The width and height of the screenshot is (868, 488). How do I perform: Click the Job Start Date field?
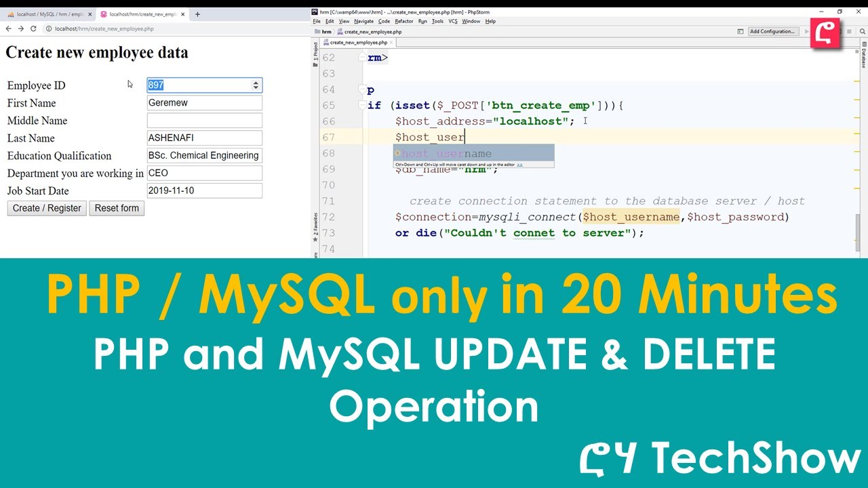point(204,190)
